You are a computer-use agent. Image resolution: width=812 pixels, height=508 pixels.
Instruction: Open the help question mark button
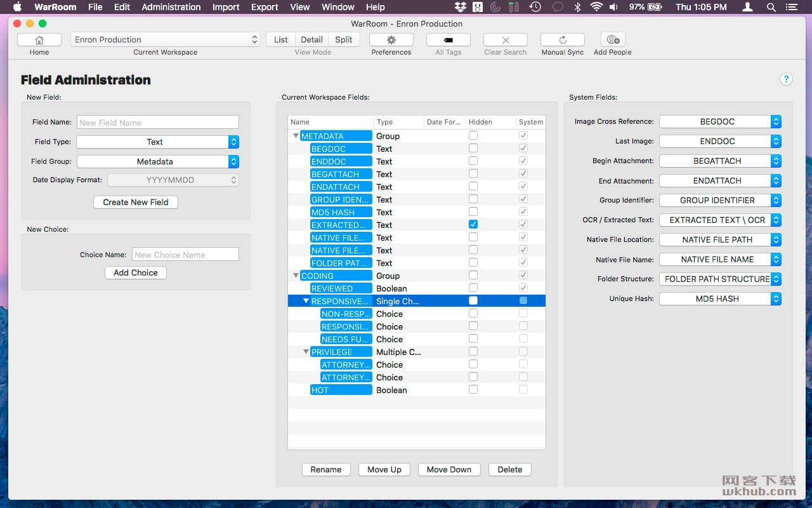coord(786,79)
